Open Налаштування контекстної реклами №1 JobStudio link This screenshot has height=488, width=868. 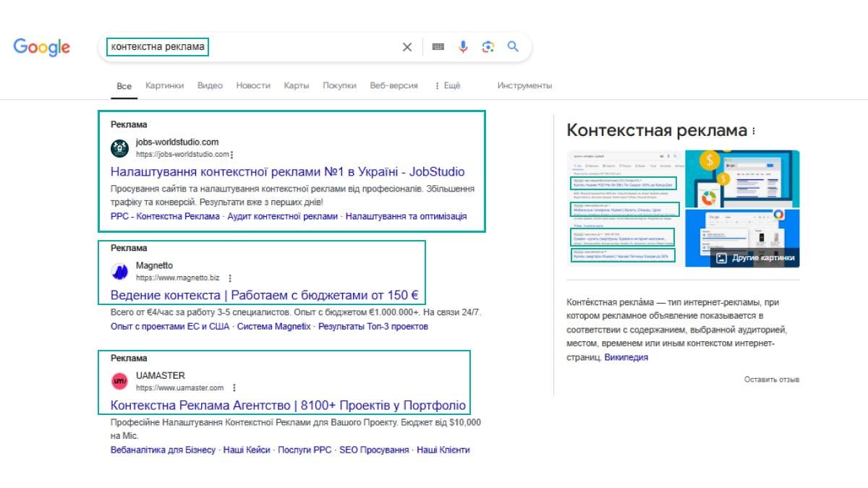(288, 172)
